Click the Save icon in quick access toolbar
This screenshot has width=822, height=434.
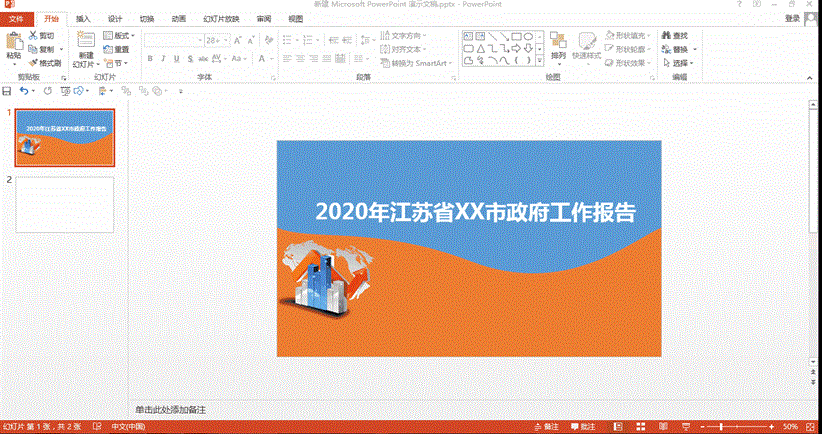coord(7,91)
